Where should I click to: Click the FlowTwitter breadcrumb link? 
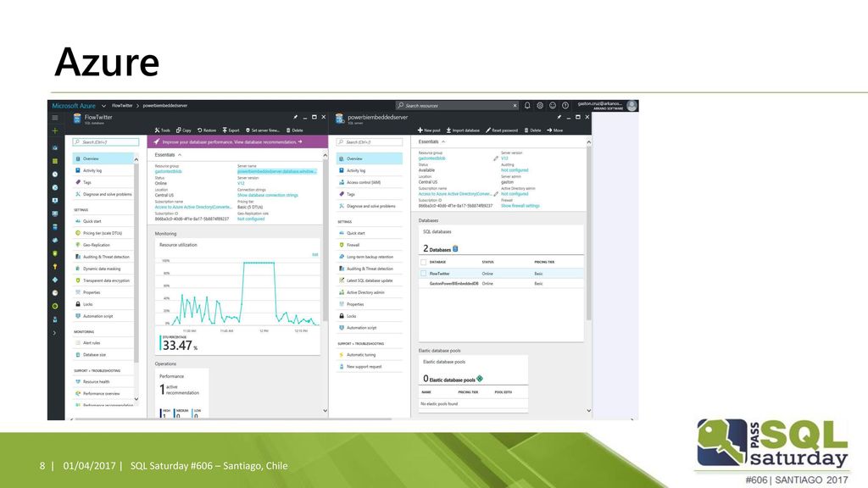tap(122, 106)
